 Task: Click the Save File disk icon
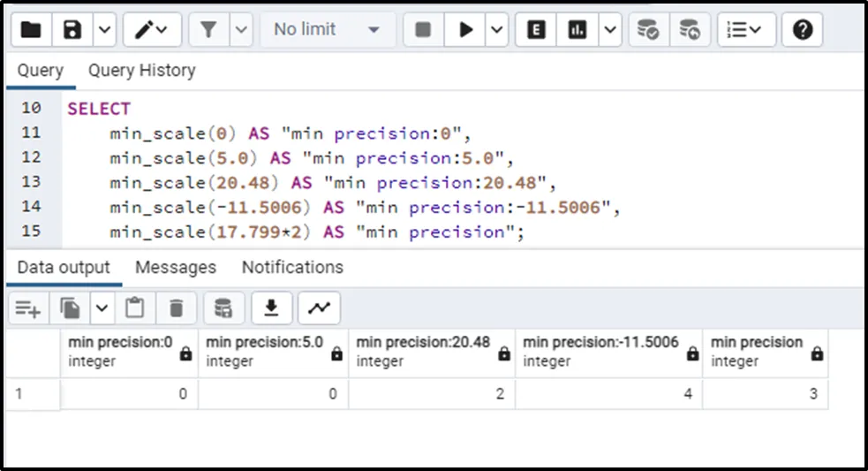pos(72,30)
